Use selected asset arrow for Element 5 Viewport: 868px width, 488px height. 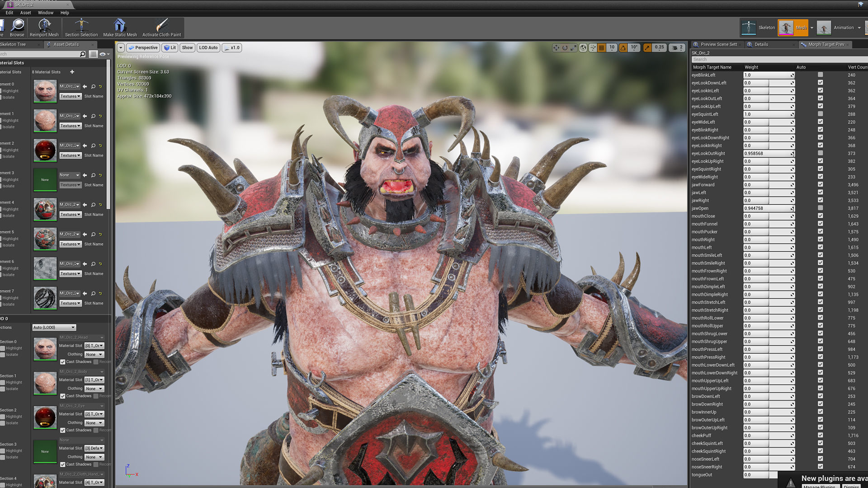[x=85, y=234]
